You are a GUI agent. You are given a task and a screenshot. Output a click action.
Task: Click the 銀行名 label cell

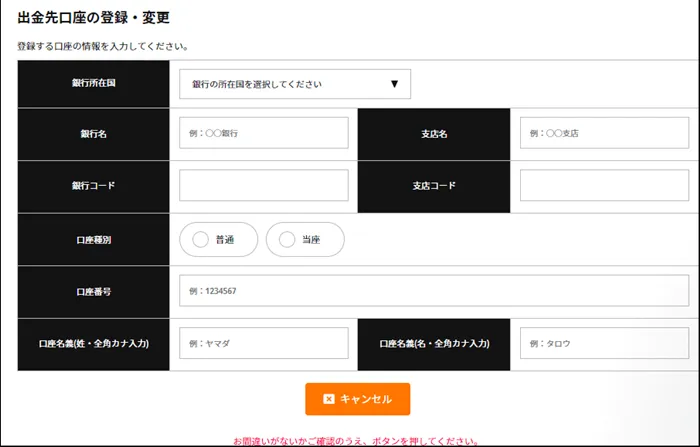pyautogui.click(x=94, y=134)
